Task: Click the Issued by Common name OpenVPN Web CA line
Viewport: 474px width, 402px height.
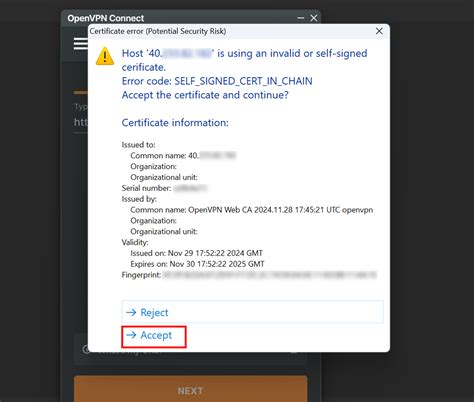Action: [252, 210]
